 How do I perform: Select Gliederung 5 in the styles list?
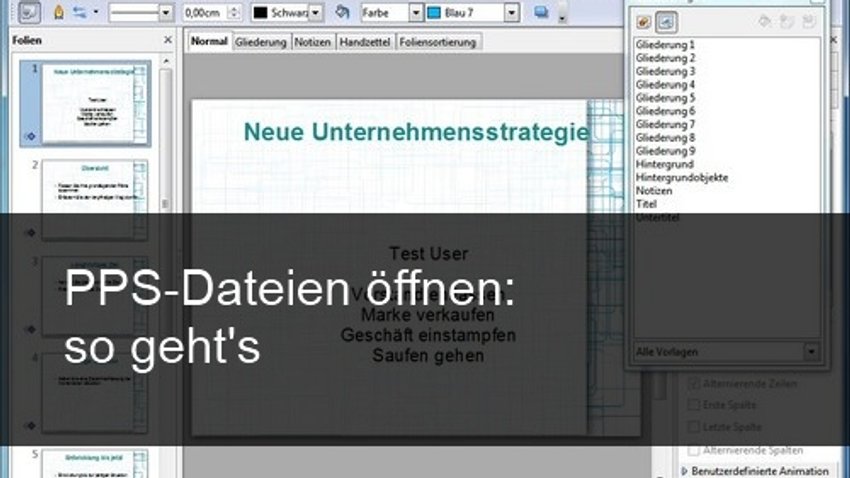[x=665, y=98]
